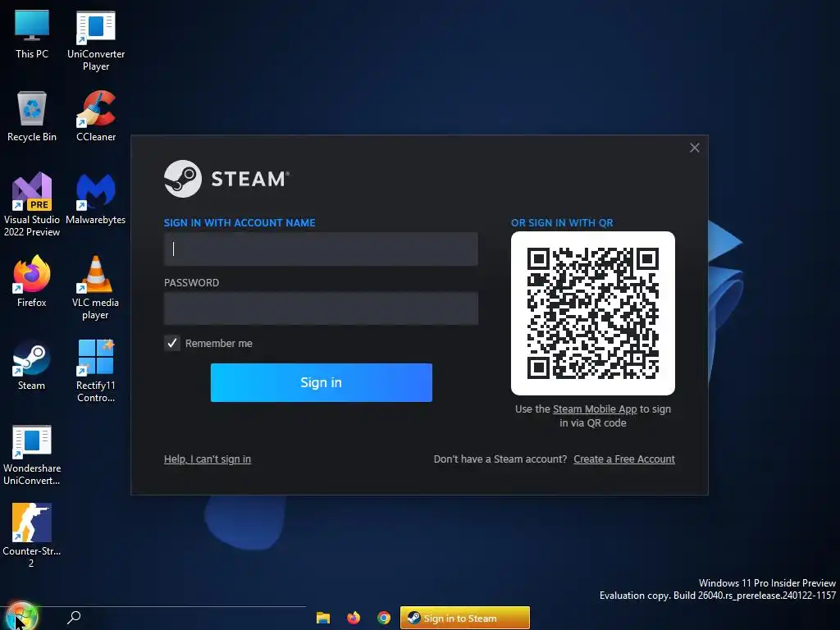The image size is (840, 630).
Task: Select the Malwarebytes desktop icon
Action: coord(96,199)
